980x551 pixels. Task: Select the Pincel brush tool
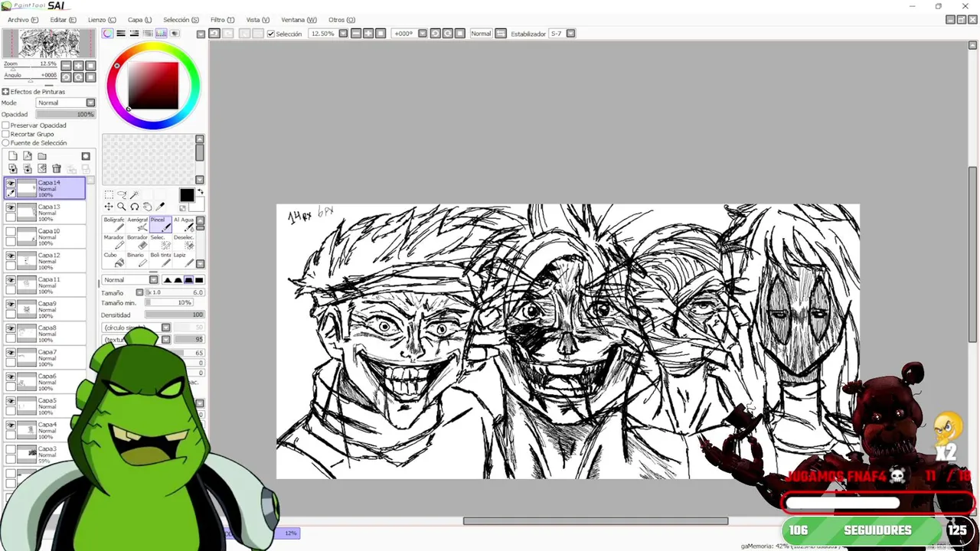[x=161, y=223]
